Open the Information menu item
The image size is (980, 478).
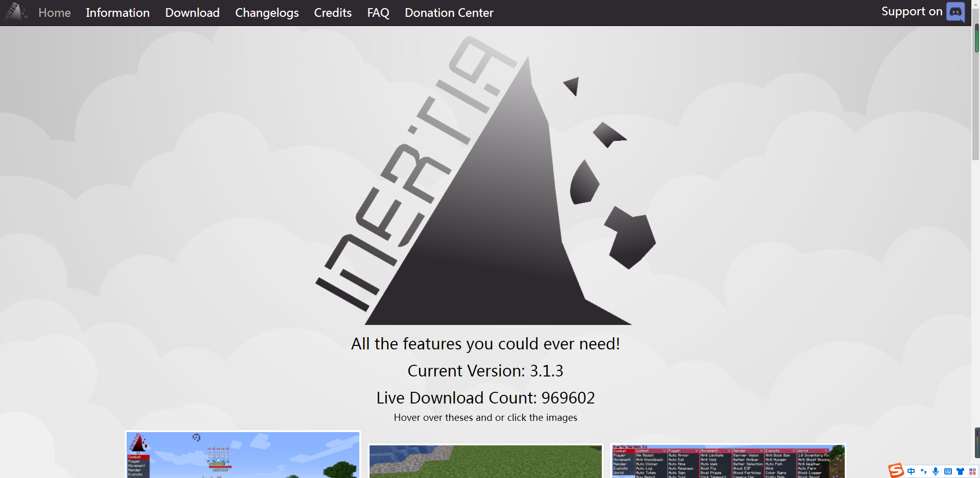[x=117, y=12]
